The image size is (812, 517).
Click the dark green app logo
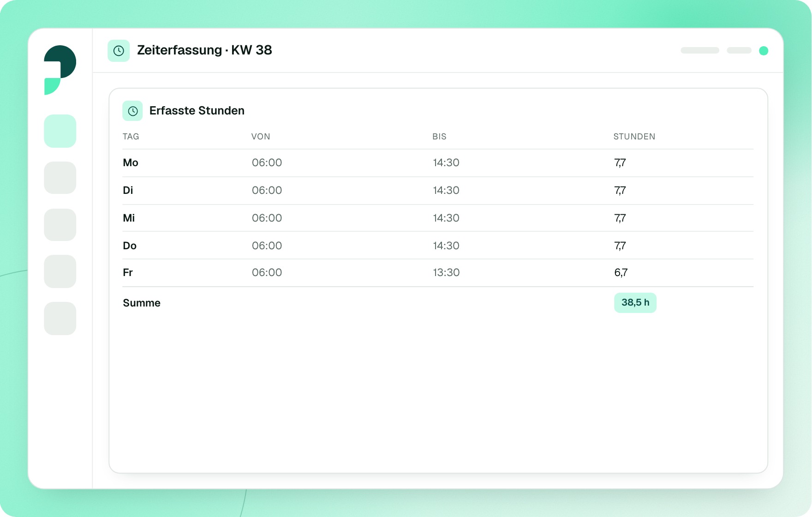60,70
